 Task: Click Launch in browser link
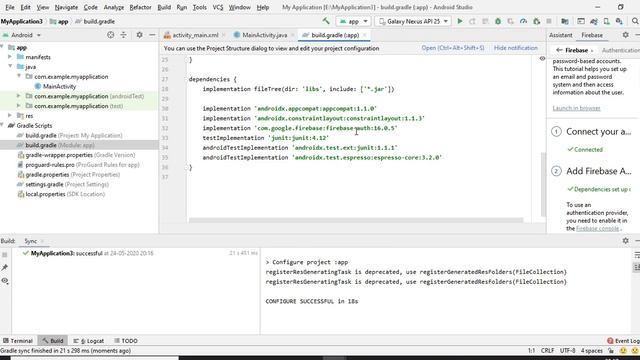(576, 108)
